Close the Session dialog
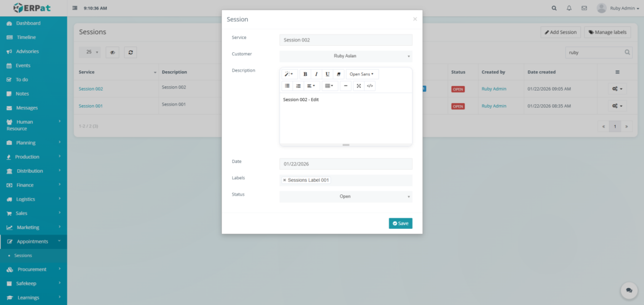 [415, 19]
